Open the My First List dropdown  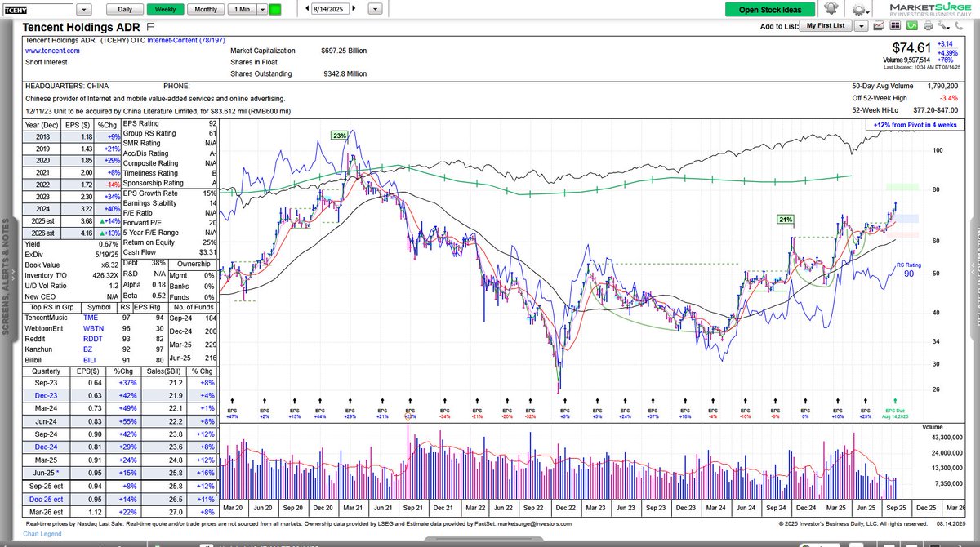861,26
